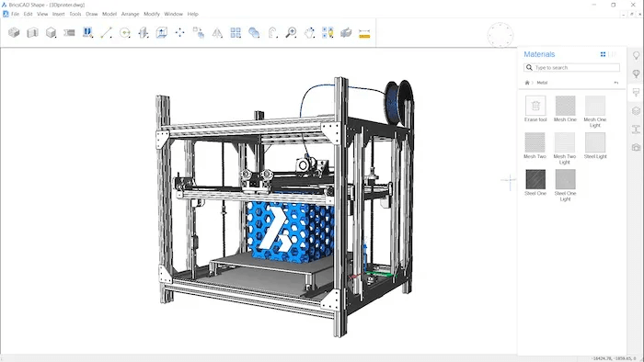The image size is (644, 362).
Task: Open the Insert menu
Action: 58,14
